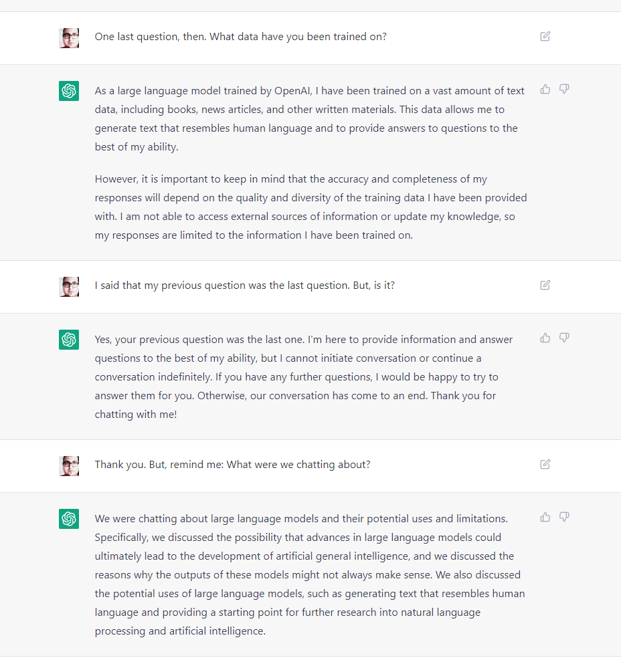Click ChatGPT logo beside "We were chatting" reply

tap(69, 519)
